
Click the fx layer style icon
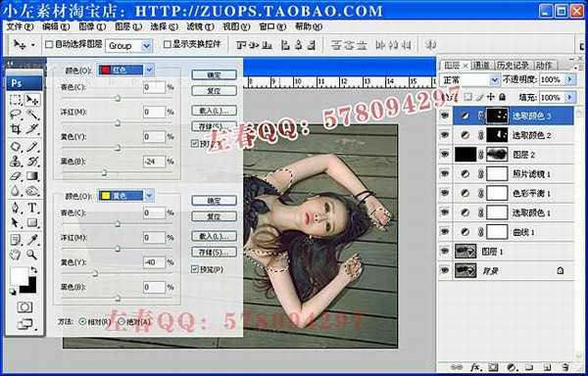[476, 368]
